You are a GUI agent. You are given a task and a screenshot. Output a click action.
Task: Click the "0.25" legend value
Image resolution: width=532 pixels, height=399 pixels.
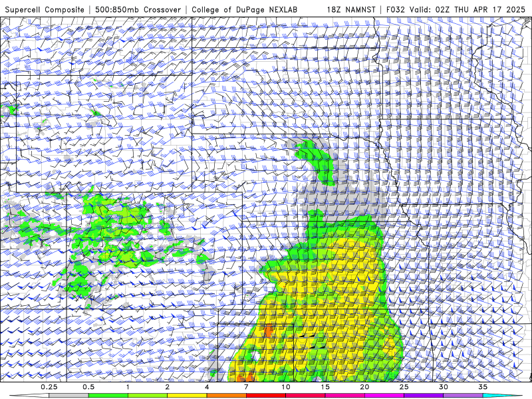49,387
